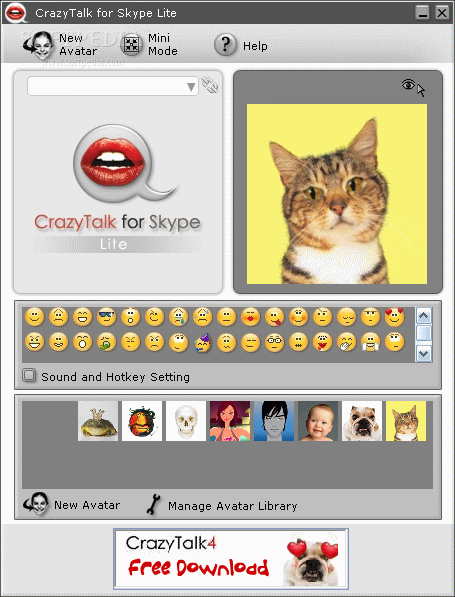Open the Help question-mark icon

pos(225,45)
